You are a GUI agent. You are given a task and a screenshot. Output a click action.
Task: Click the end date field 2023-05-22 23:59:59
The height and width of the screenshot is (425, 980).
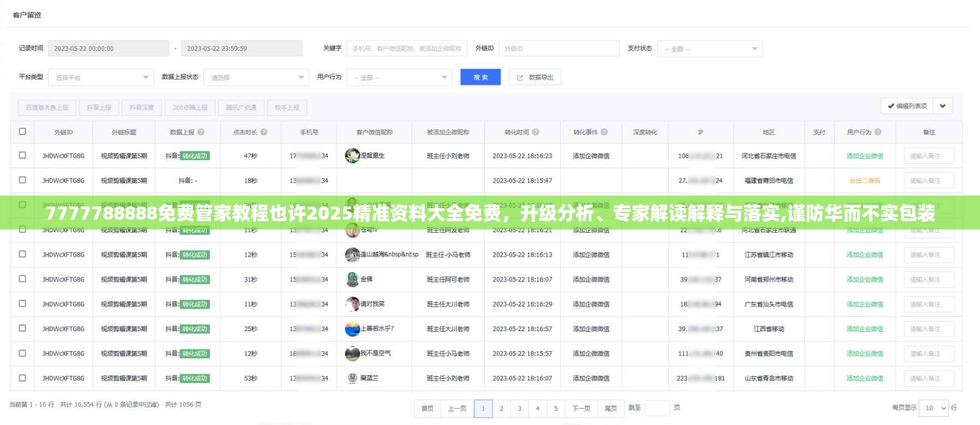pyautogui.click(x=242, y=48)
